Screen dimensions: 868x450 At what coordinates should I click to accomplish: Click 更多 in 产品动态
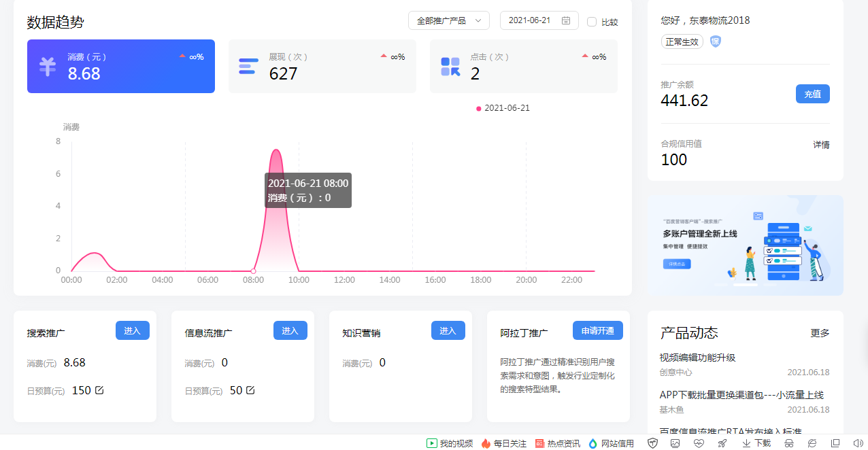(x=820, y=333)
